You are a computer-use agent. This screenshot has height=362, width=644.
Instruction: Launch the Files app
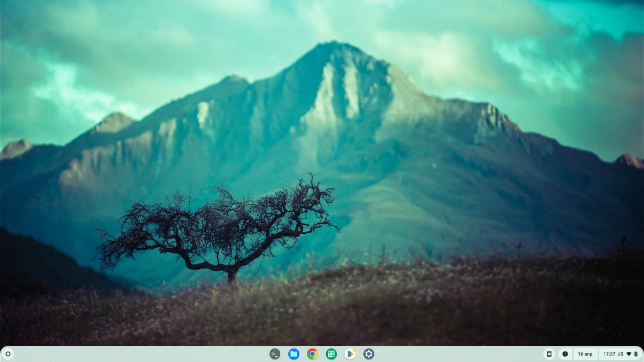[294, 354]
